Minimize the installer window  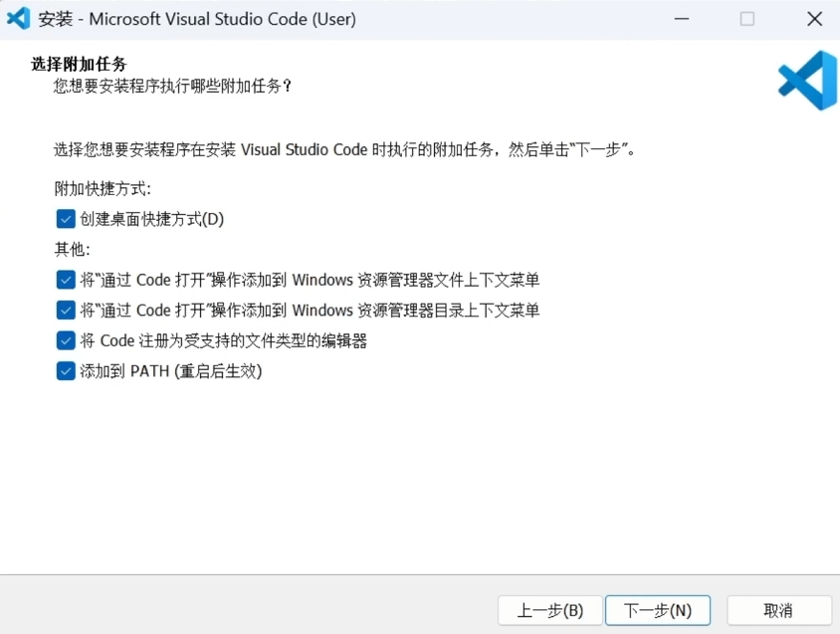click(681, 19)
